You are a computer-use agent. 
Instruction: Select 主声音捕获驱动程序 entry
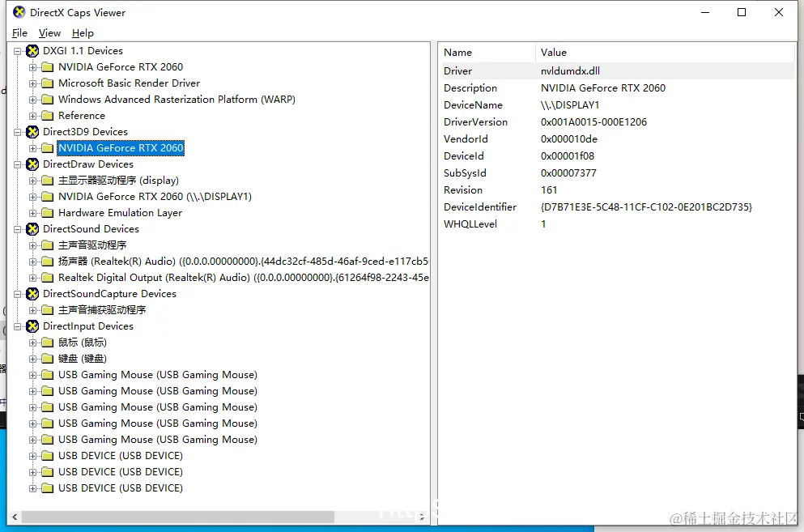pos(102,310)
